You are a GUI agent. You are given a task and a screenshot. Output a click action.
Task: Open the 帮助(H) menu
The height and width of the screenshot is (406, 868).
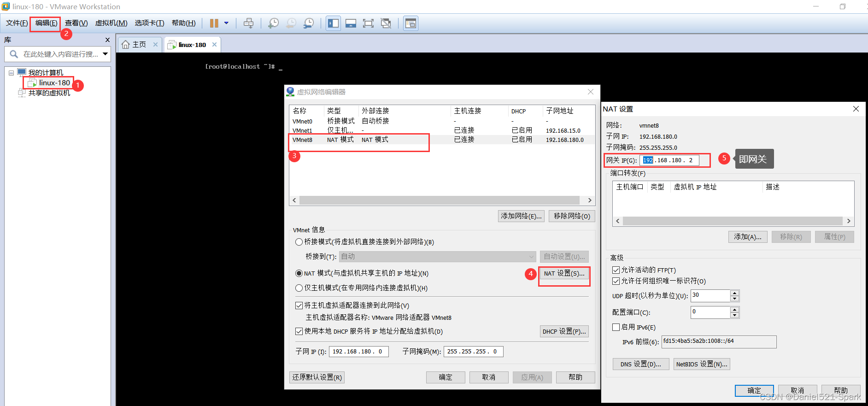click(183, 23)
